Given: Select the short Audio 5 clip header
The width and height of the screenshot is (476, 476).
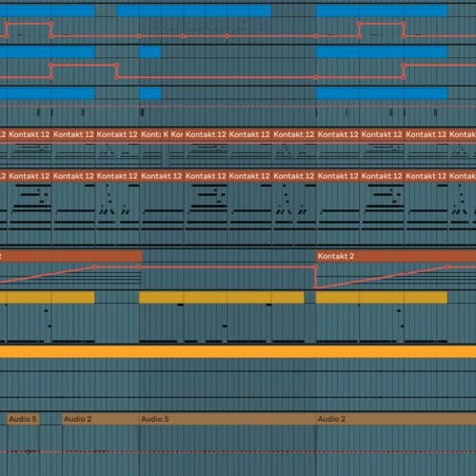Looking at the screenshot, I should tap(23, 419).
